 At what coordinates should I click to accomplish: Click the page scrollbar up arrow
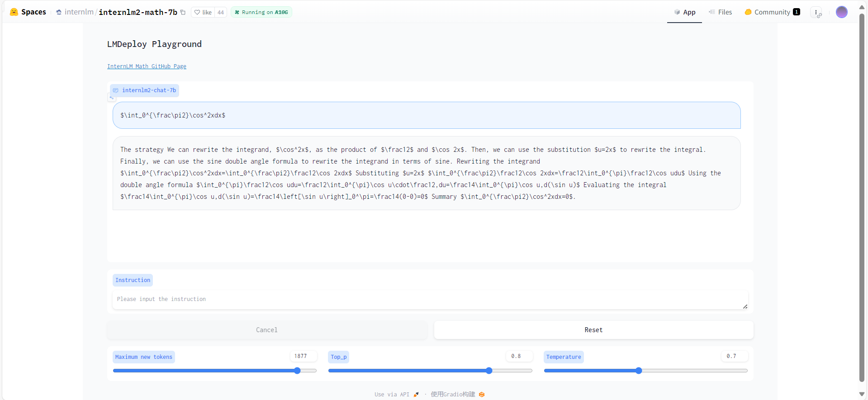862,7
